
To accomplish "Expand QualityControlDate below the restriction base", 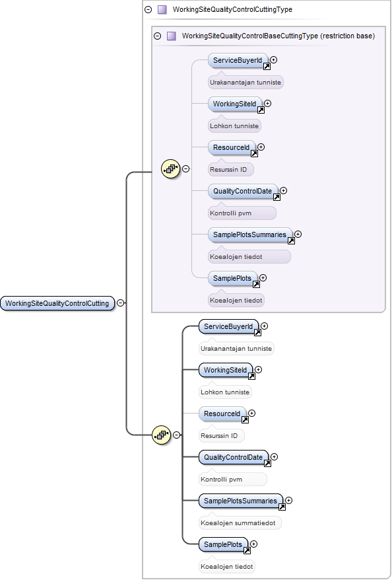I will (274, 457).
